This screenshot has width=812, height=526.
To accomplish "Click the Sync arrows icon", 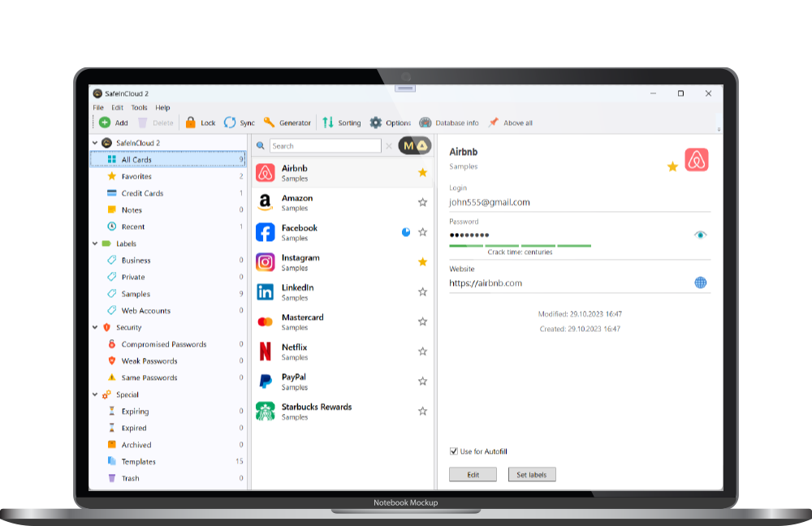I will pos(230,123).
